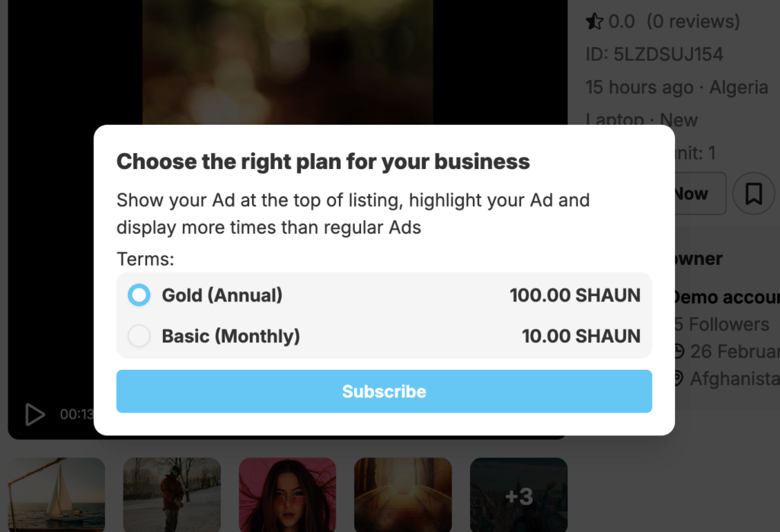Image resolution: width=780 pixels, height=532 pixels.
Task: Open the (0 reviews) link
Action: [x=693, y=21]
